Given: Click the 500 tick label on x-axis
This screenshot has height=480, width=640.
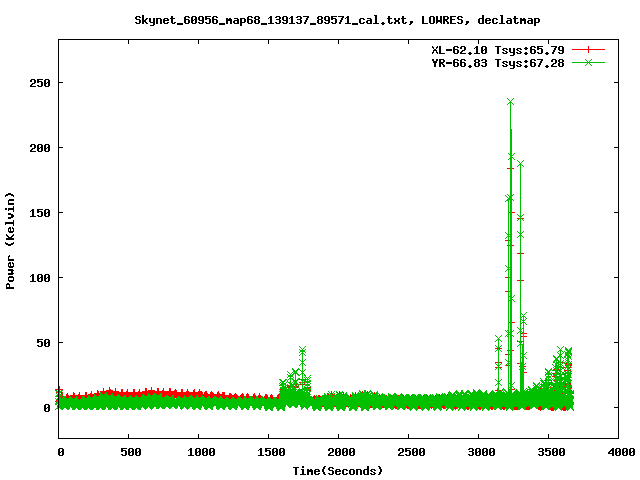Looking at the screenshot, I should 129,453.
